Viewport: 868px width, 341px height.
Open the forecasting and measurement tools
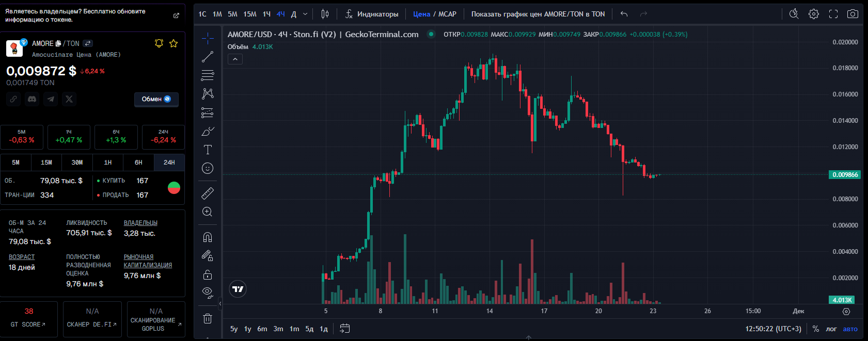pos(208,112)
